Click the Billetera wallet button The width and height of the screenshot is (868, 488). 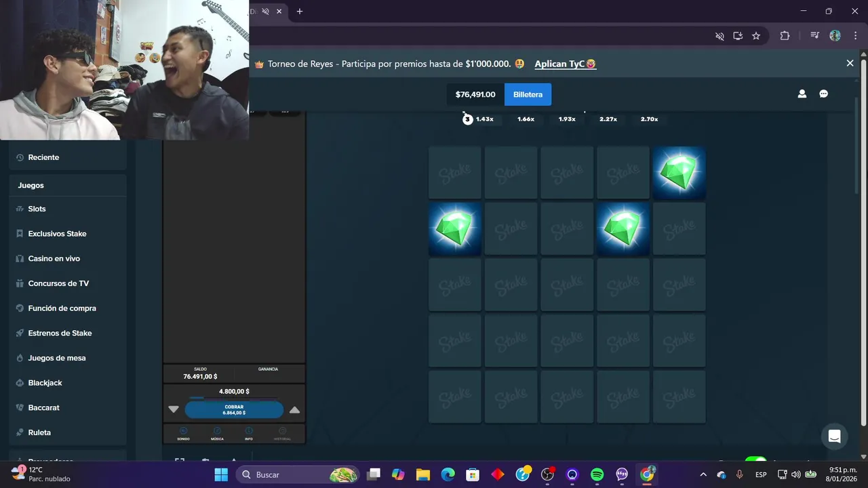pos(528,94)
